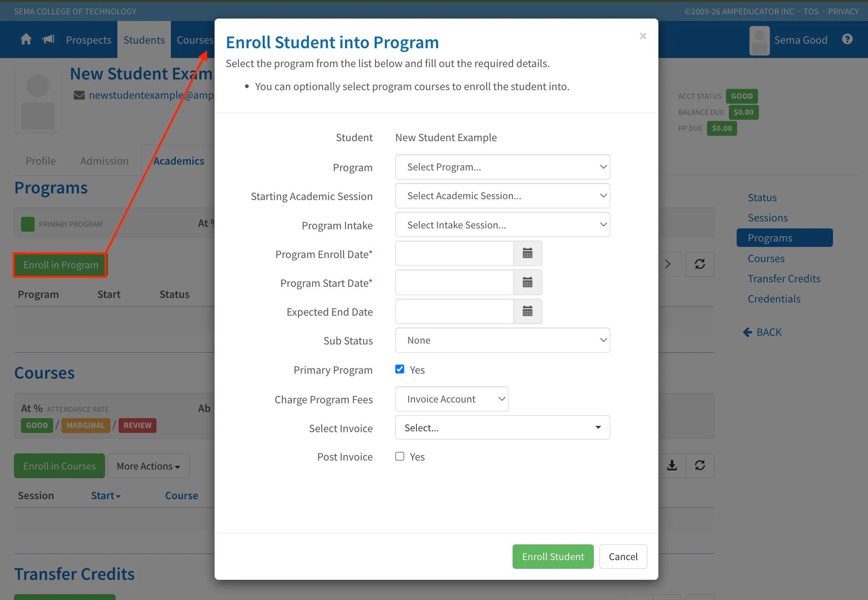Click into Expected End Date field

[x=455, y=311]
